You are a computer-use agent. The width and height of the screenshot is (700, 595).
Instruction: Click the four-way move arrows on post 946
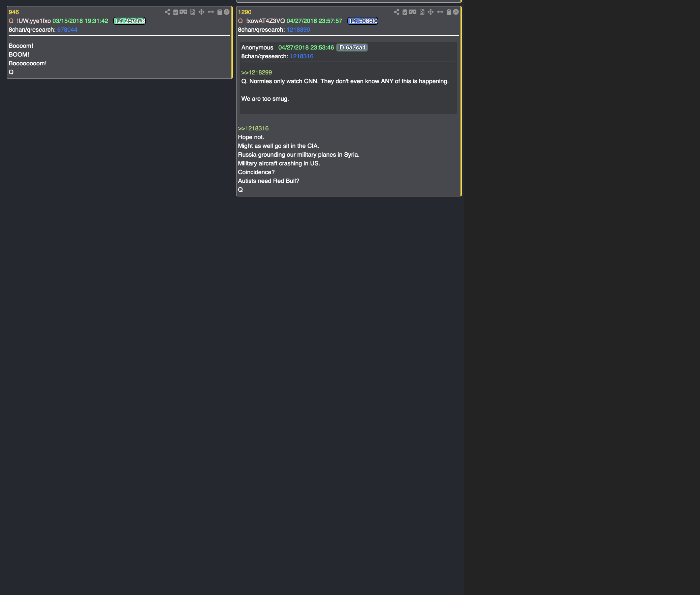[201, 12]
